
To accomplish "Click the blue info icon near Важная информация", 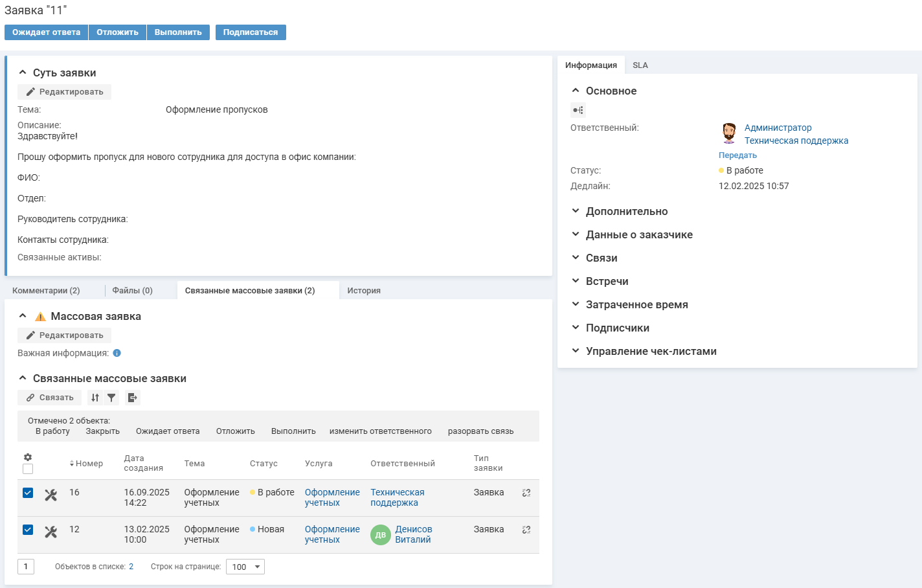I will point(117,353).
